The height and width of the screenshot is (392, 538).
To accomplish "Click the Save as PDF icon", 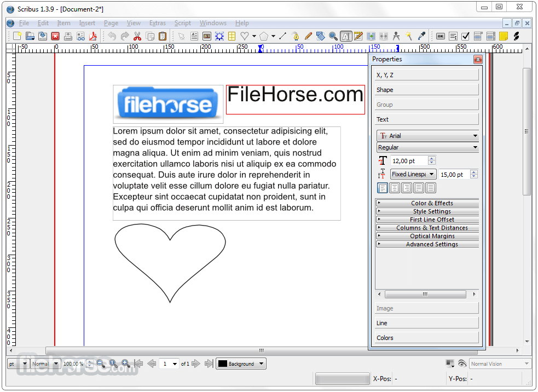I will click(x=93, y=36).
